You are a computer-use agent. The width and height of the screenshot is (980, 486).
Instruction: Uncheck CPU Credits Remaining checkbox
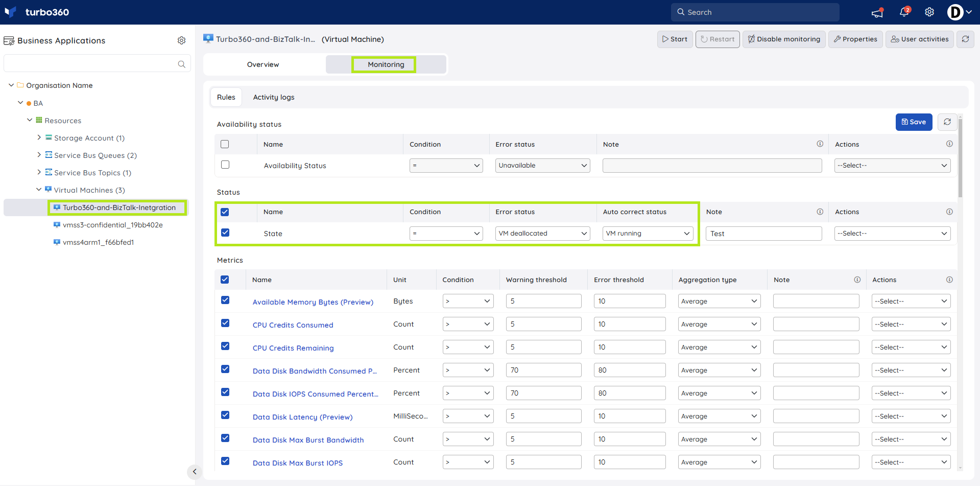pyautogui.click(x=225, y=346)
